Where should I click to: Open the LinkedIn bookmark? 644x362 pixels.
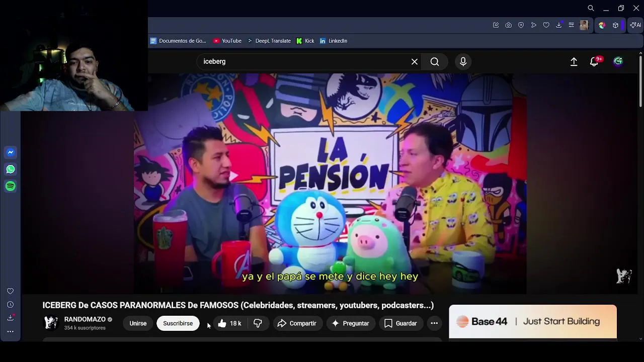tap(334, 41)
